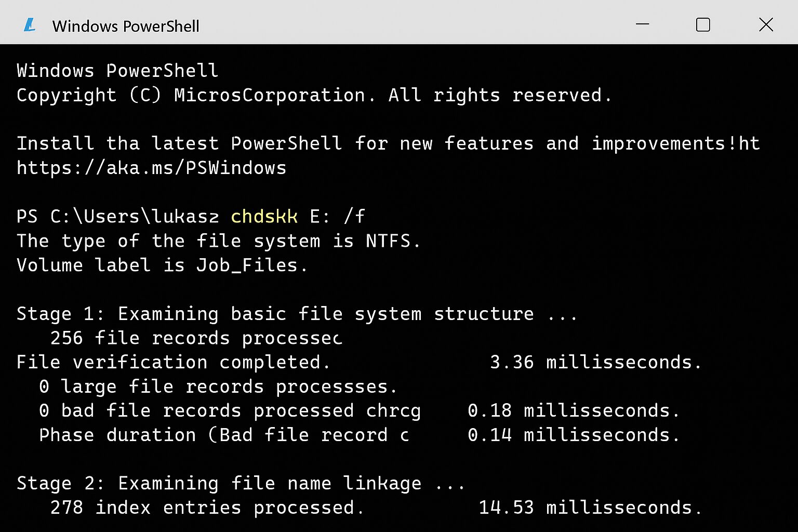
Task: Click the yellow chdskk command text
Action: coord(264,216)
